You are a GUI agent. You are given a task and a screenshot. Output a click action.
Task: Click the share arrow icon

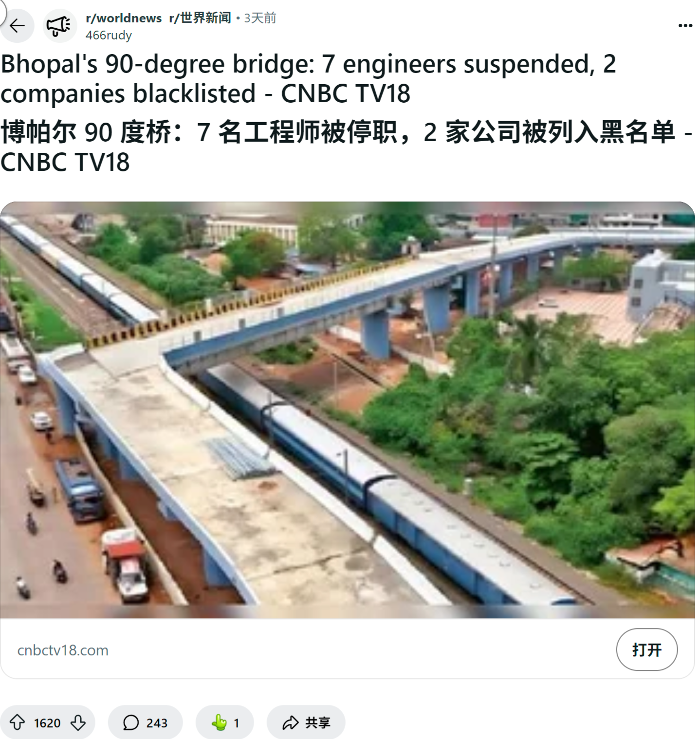point(290,722)
